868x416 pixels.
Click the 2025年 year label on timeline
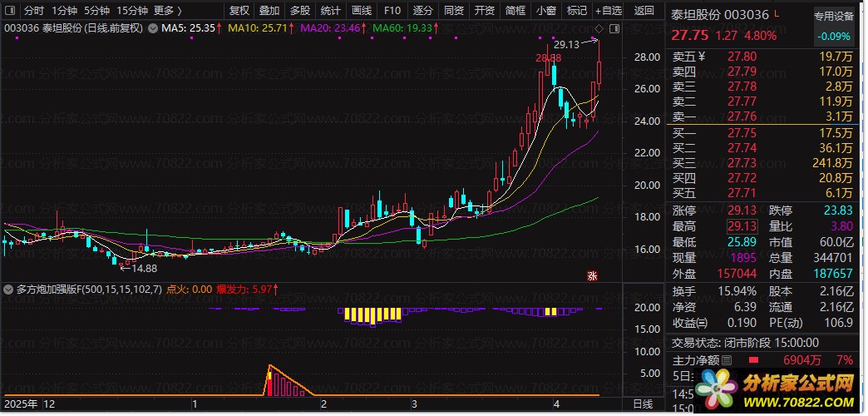click(x=21, y=404)
